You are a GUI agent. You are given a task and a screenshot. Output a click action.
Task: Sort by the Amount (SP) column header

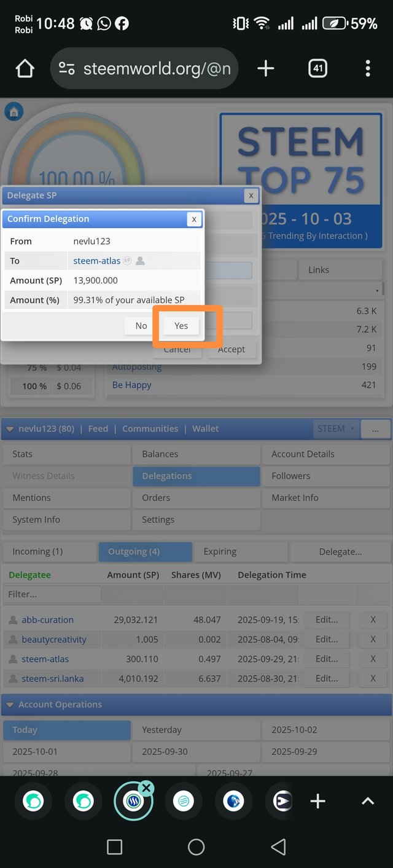click(x=133, y=575)
